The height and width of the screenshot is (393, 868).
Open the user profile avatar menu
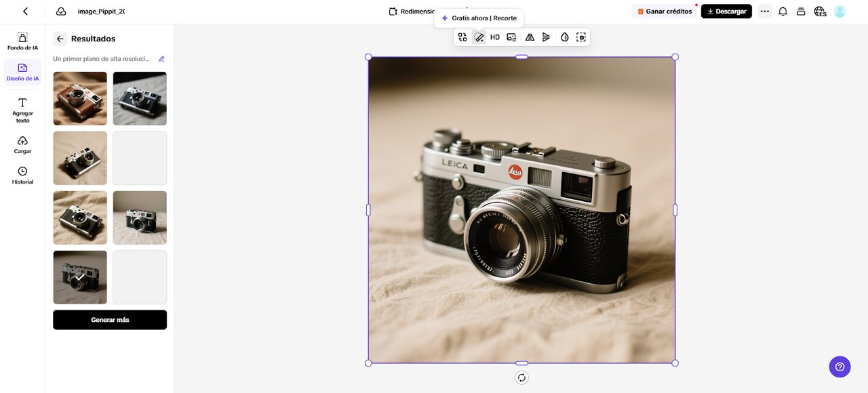tap(840, 12)
